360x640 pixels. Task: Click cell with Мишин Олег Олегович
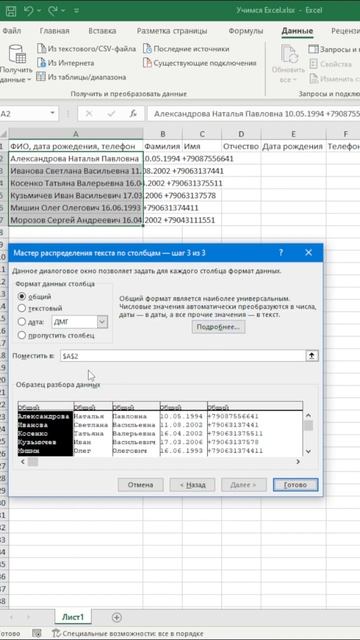76,208
